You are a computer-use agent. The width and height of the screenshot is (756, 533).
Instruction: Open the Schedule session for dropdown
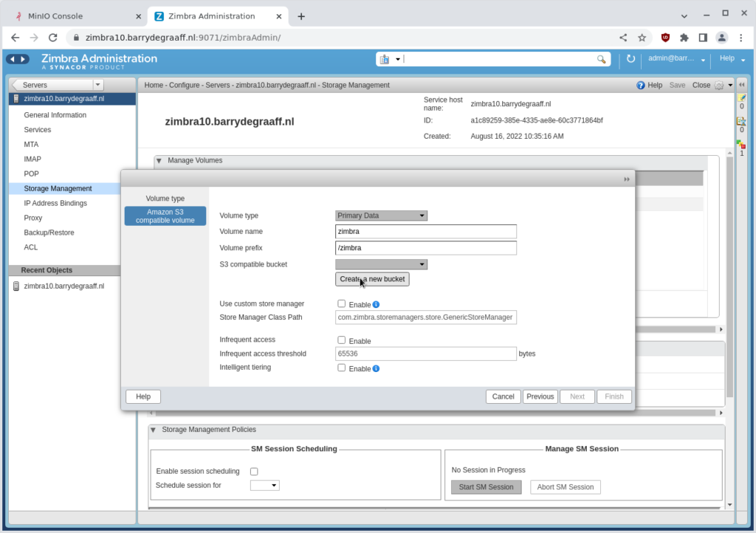tap(265, 485)
